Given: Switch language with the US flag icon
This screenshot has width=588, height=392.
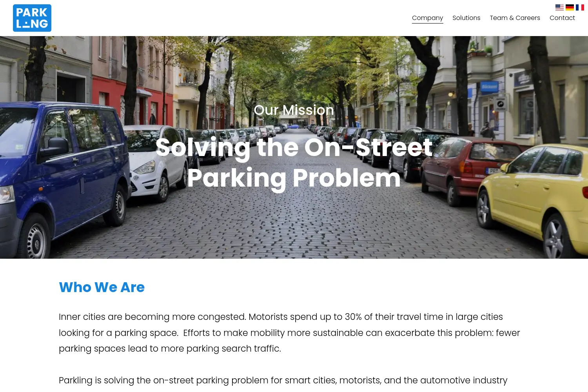Looking at the screenshot, I should click(559, 7).
